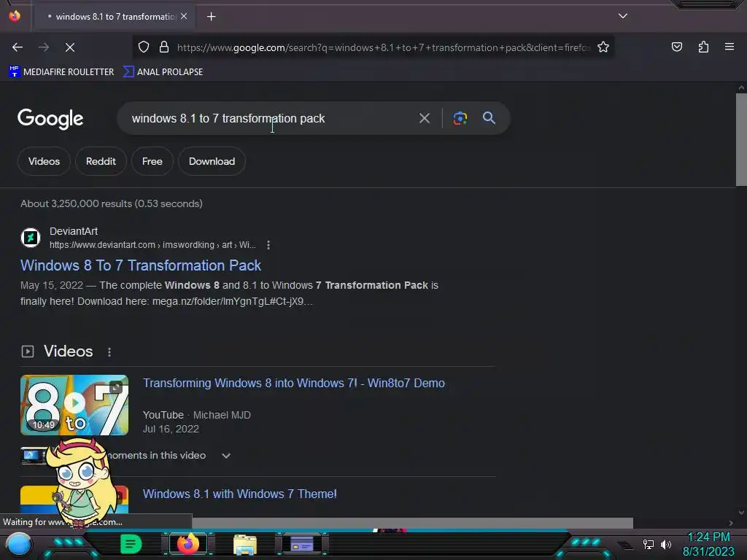Screen dimensions: 747x560
Task: Click the horizontal scrollbar thumb
Action: [x=413, y=523]
